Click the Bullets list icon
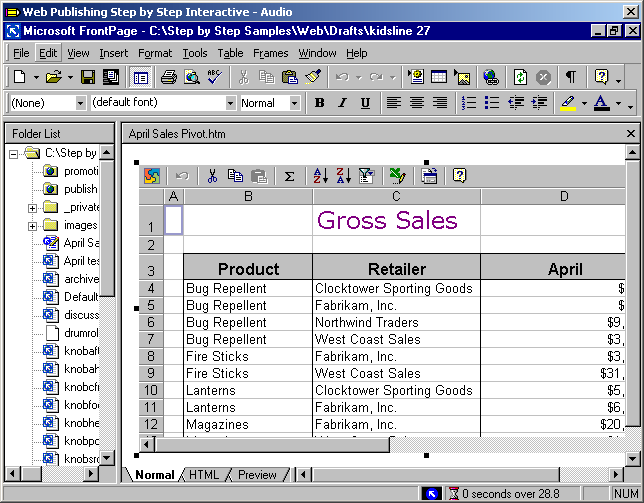Viewport: 644px width, 503px height. tap(492, 103)
